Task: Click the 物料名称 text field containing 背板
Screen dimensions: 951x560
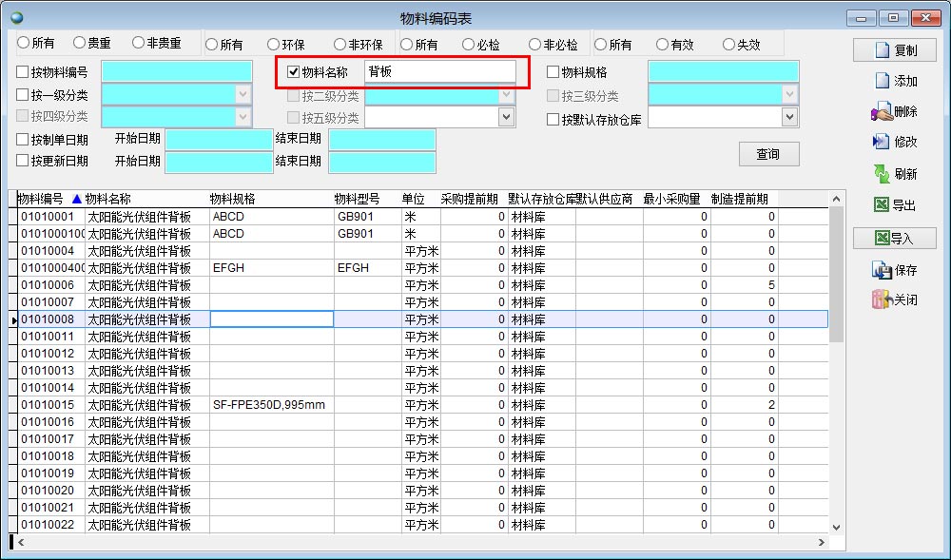Action: (439, 72)
